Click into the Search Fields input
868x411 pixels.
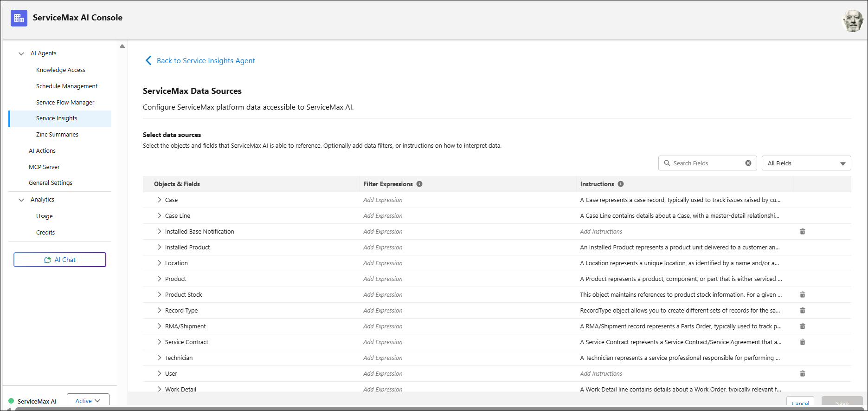coord(707,163)
